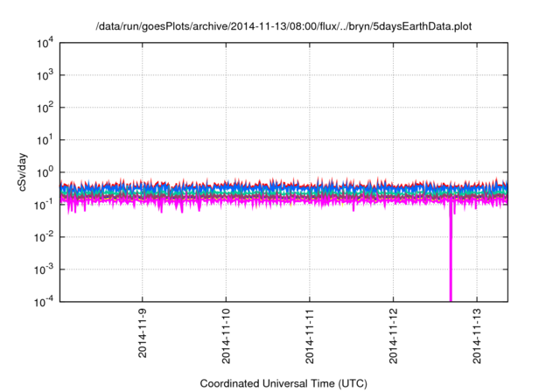Click the 10^3 y-axis tick label
Viewport: 560px width, 392px height.
42,75
